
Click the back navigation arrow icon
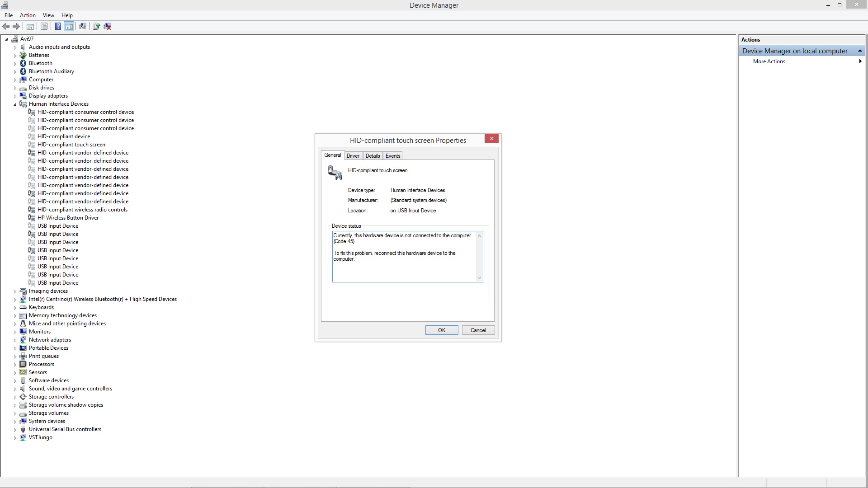[x=6, y=26]
